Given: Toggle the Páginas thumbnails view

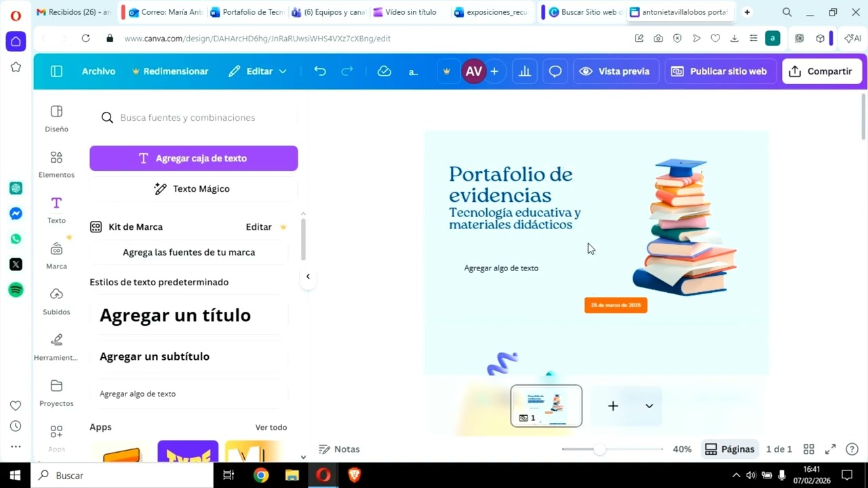Looking at the screenshot, I should 730,449.
